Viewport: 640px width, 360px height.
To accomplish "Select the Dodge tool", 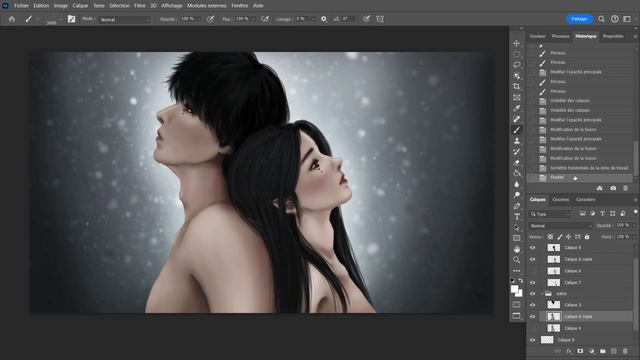I will point(517,195).
